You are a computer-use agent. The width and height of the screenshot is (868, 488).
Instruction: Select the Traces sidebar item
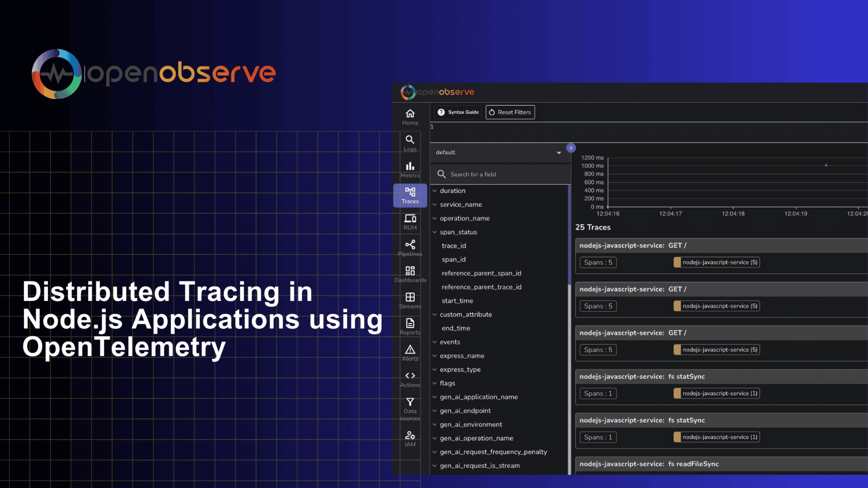tap(410, 196)
